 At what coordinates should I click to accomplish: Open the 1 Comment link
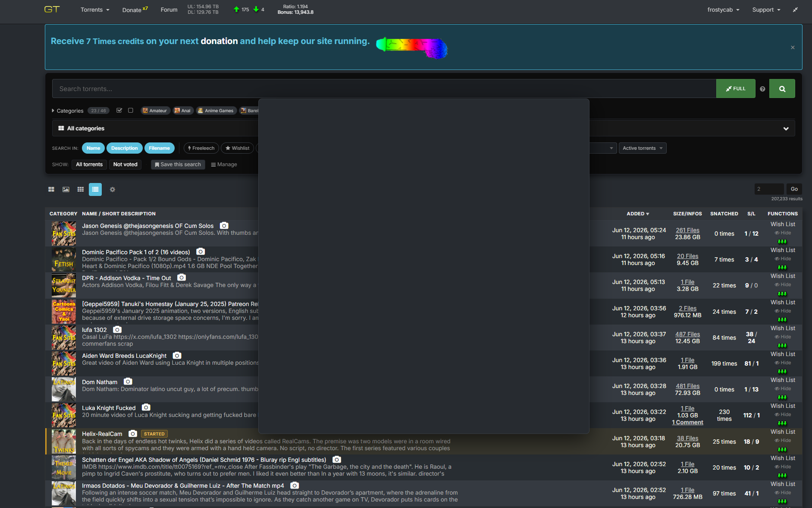[x=687, y=422]
